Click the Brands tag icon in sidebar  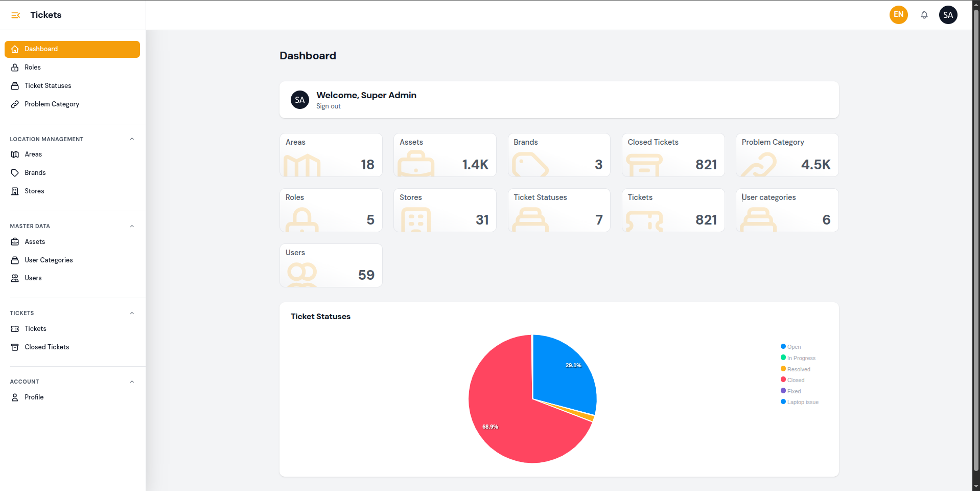(x=14, y=172)
